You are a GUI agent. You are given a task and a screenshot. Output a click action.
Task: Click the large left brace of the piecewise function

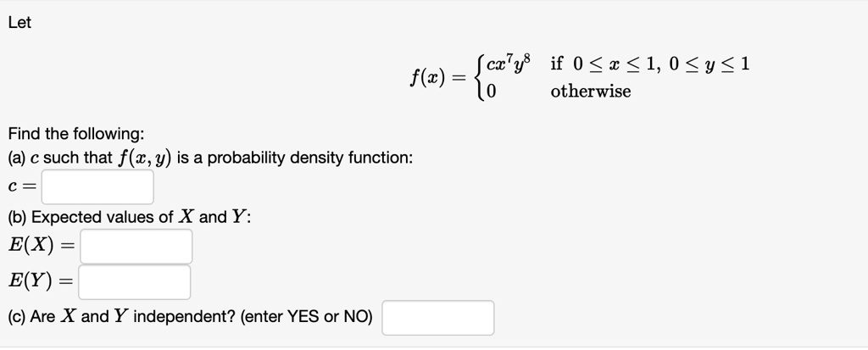pos(481,78)
